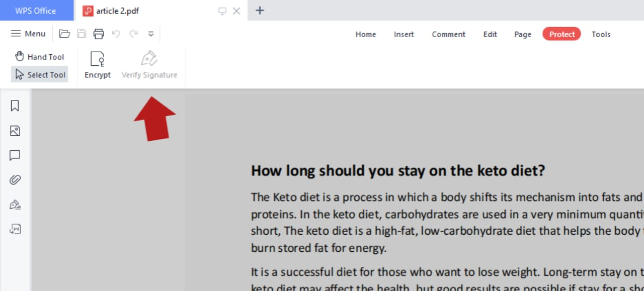
Task: Open the Menu hamburger dropdown
Action: tap(28, 34)
